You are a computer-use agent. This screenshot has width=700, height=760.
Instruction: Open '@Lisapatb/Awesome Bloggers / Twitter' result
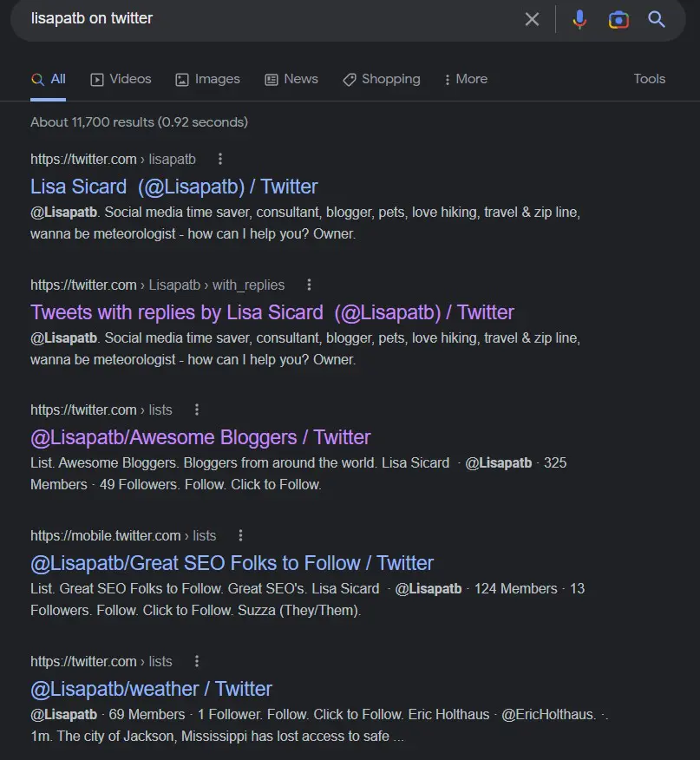point(200,437)
